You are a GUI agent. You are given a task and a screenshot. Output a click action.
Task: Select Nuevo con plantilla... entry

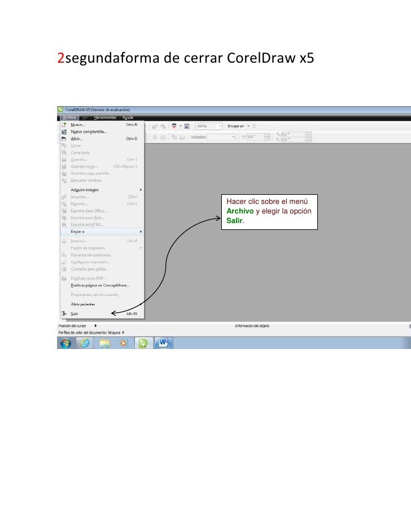[x=102, y=132]
